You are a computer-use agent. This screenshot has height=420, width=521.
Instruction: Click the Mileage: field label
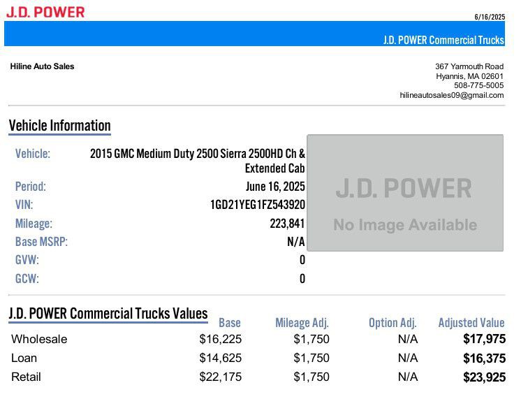click(x=34, y=224)
